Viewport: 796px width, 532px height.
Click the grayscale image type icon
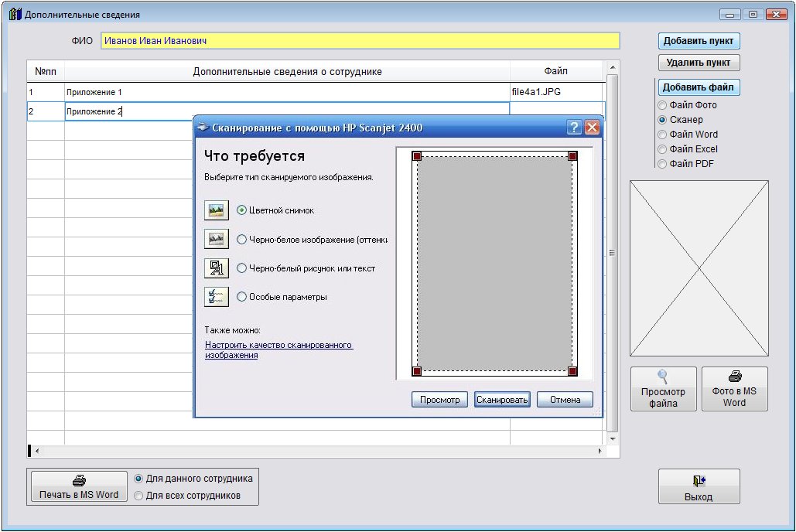[216, 240]
